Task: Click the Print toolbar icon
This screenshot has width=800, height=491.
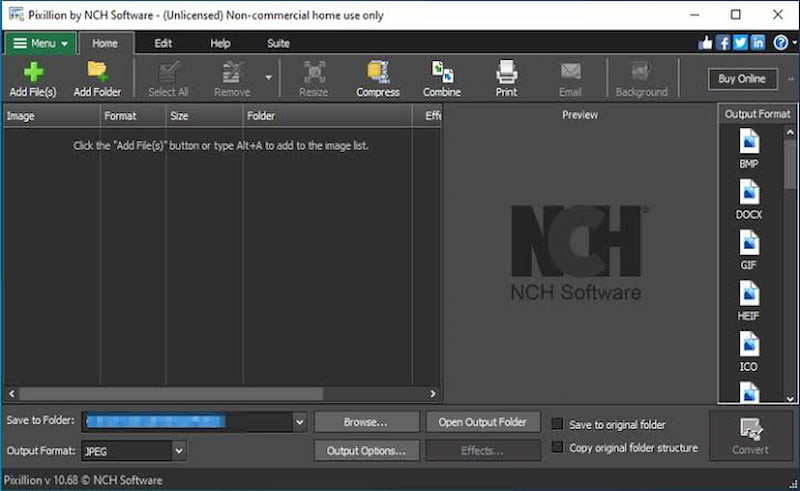Action: (x=506, y=79)
